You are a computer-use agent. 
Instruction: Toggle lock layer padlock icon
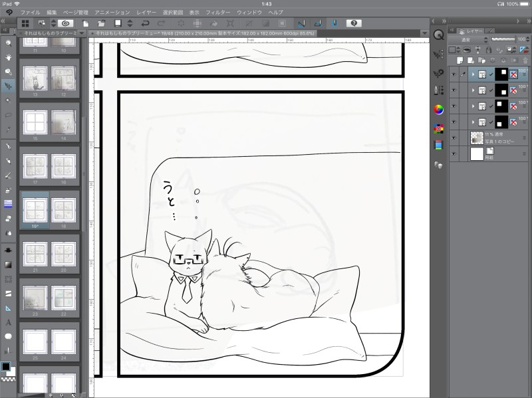[488, 50]
